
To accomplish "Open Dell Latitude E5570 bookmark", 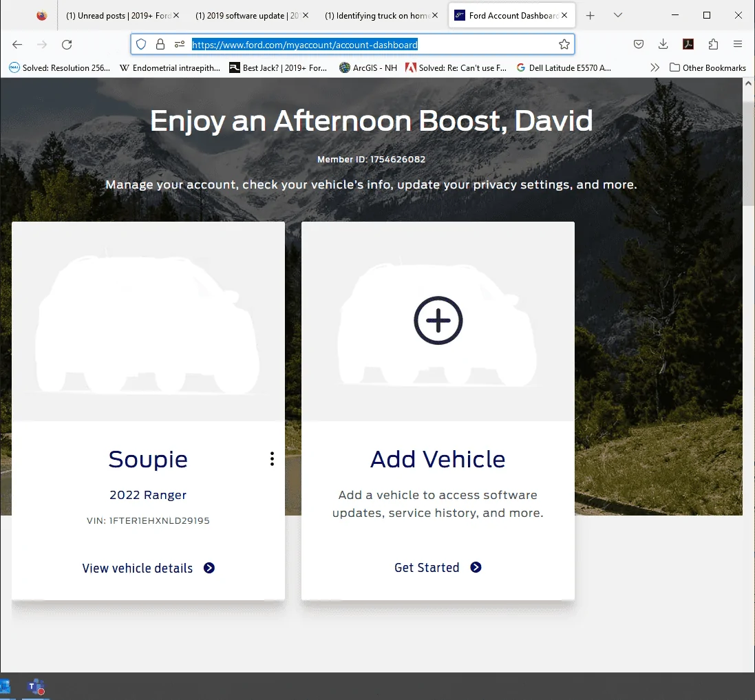I will (564, 68).
